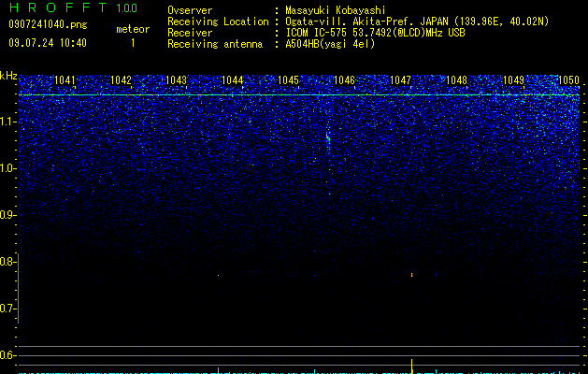Viewport: 588px width, 374px height.
Task: Click the bright dot below 1047 near 0.8 kHz
Action: (411, 275)
